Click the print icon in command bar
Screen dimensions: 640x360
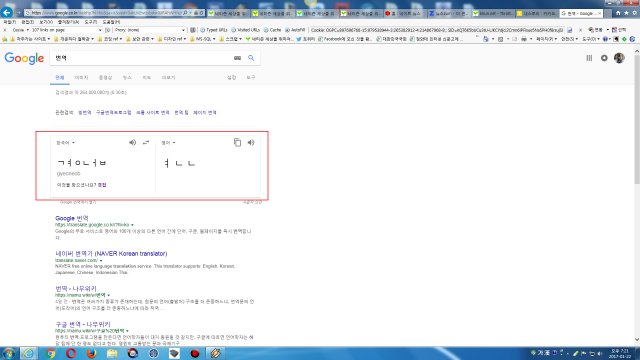click(524, 39)
